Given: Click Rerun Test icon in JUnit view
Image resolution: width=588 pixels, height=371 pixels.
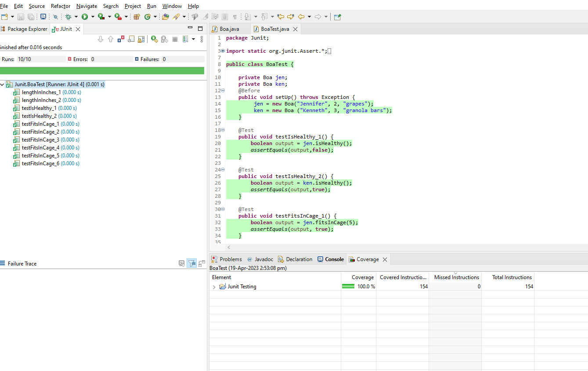Looking at the screenshot, I should [155, 39].
